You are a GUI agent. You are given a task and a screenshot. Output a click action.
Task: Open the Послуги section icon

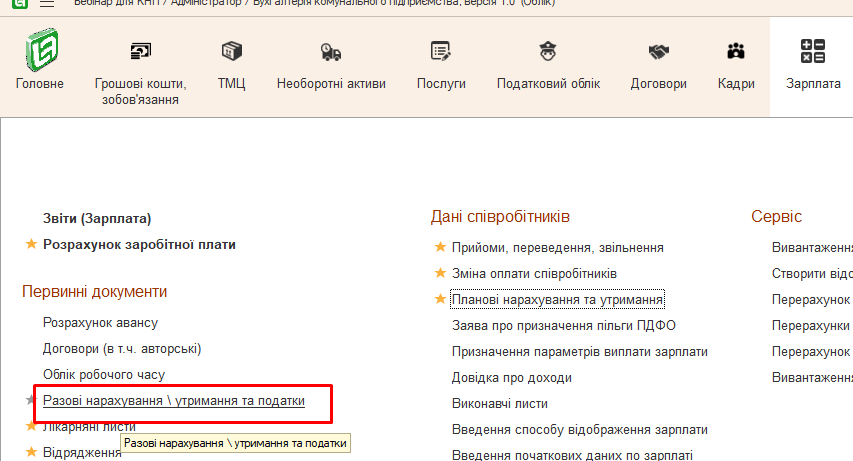coord(441,50)
